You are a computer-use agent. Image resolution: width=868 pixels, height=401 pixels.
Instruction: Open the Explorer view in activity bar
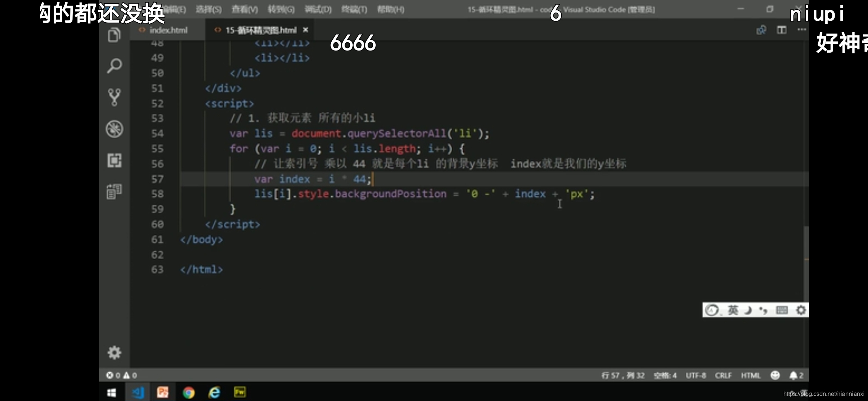tap(114, 35)
